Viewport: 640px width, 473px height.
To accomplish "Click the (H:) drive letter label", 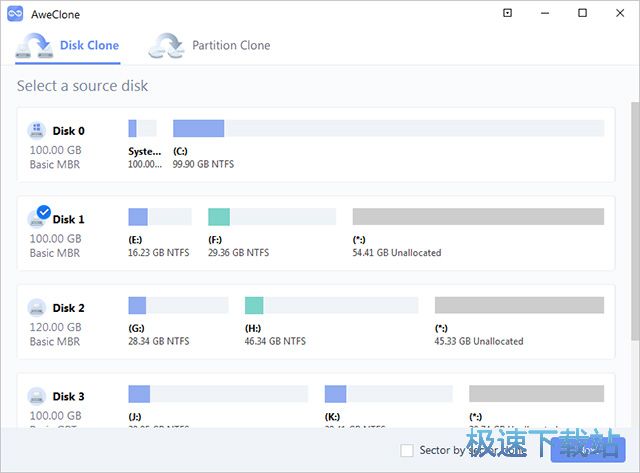I will 253,329.
